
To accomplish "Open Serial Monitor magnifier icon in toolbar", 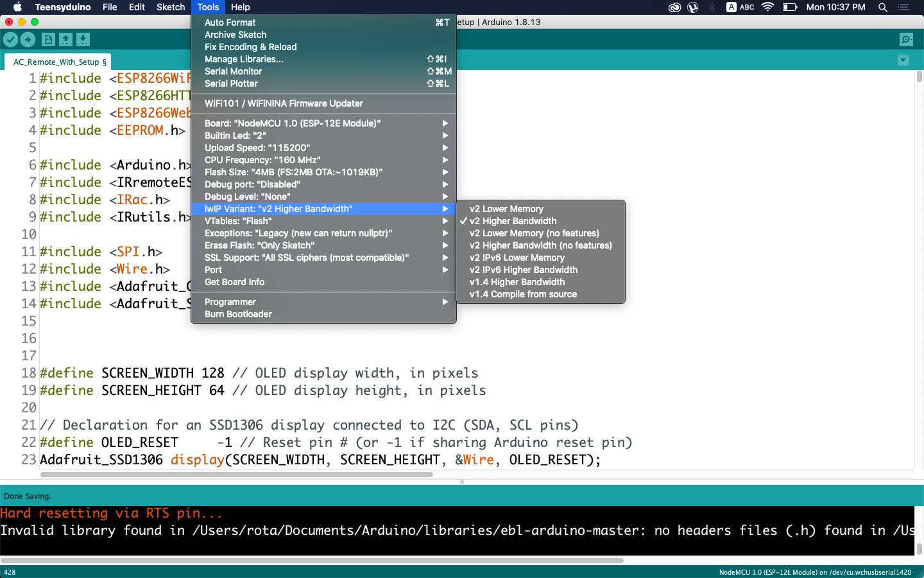I will pos(906,40).
